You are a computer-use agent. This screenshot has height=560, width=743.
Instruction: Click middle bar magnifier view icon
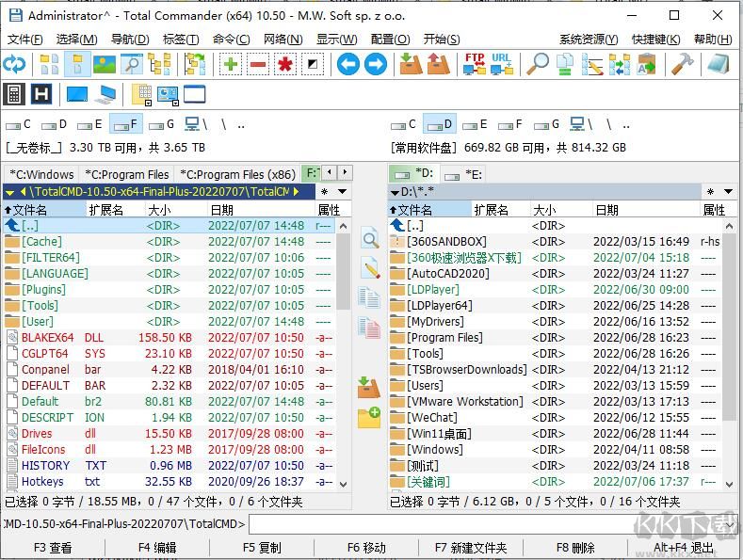tap(369, 238)
